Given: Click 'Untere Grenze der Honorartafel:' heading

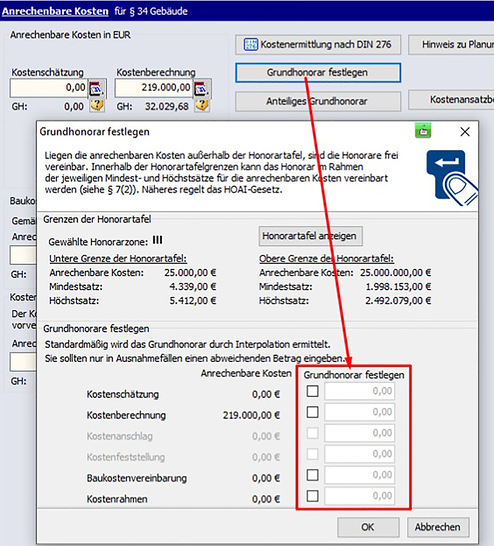Looking at the screenshot, I should pyautogui.click(x=118, y=259).
